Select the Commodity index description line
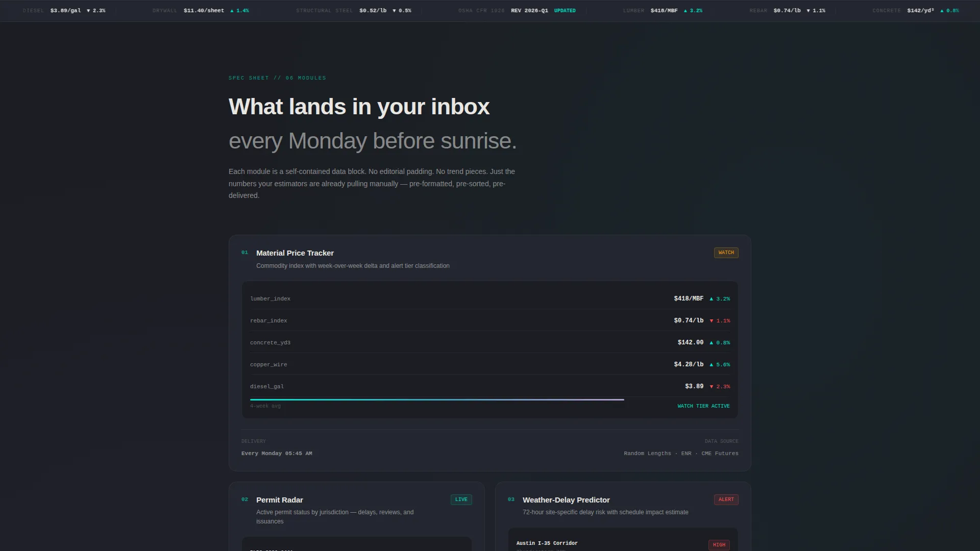This screenshot has height=551, width=980. click(x=353, y=266)
